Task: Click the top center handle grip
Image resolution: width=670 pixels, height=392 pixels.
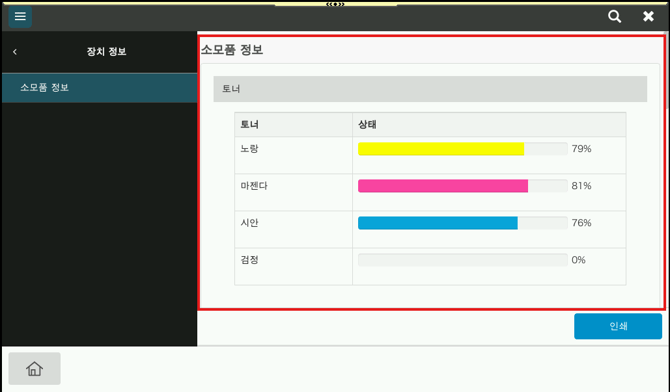Action: (335, 4)
